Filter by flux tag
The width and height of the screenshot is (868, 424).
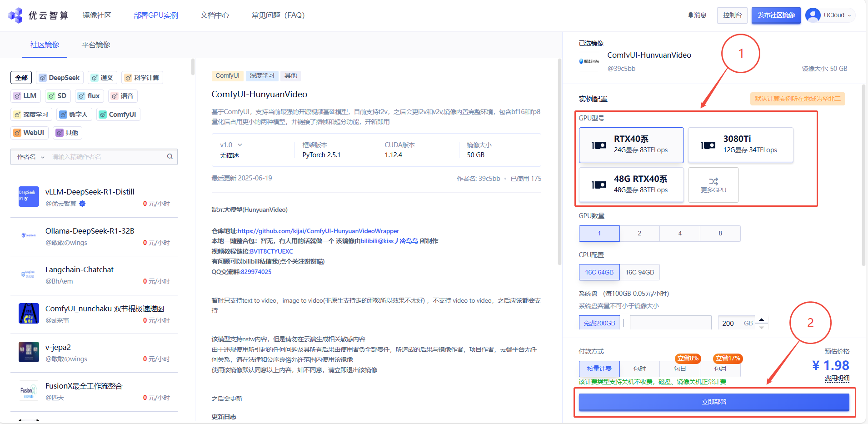89,96
